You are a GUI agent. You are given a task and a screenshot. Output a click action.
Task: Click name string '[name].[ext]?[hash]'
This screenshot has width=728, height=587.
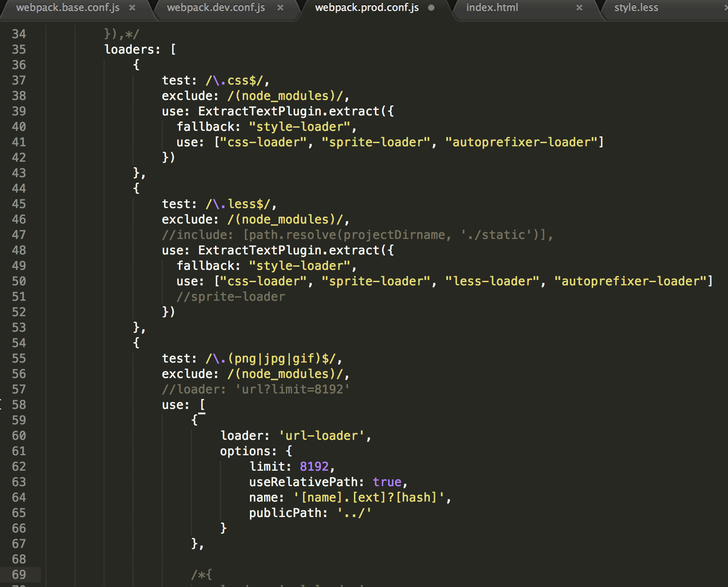369,497
